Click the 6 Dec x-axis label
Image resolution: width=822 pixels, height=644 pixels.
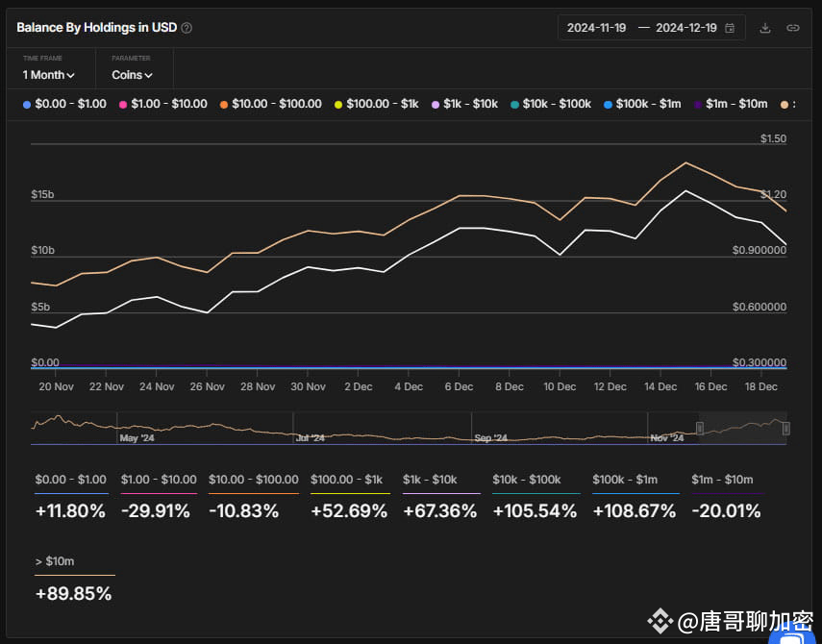[460, 386]
